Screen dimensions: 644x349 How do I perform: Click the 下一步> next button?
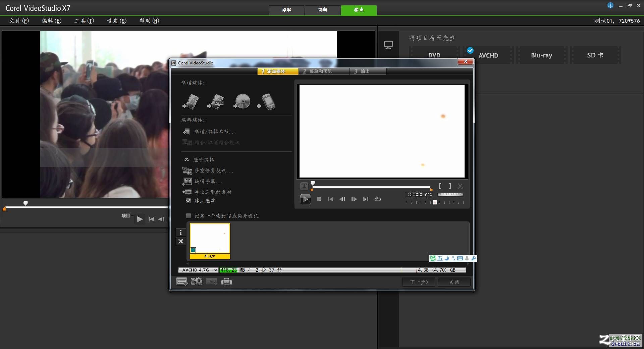pos(419,282)
